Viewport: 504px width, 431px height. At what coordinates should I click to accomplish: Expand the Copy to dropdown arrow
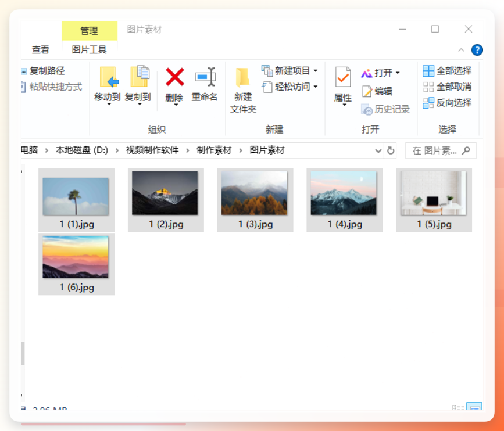(140, 105)
